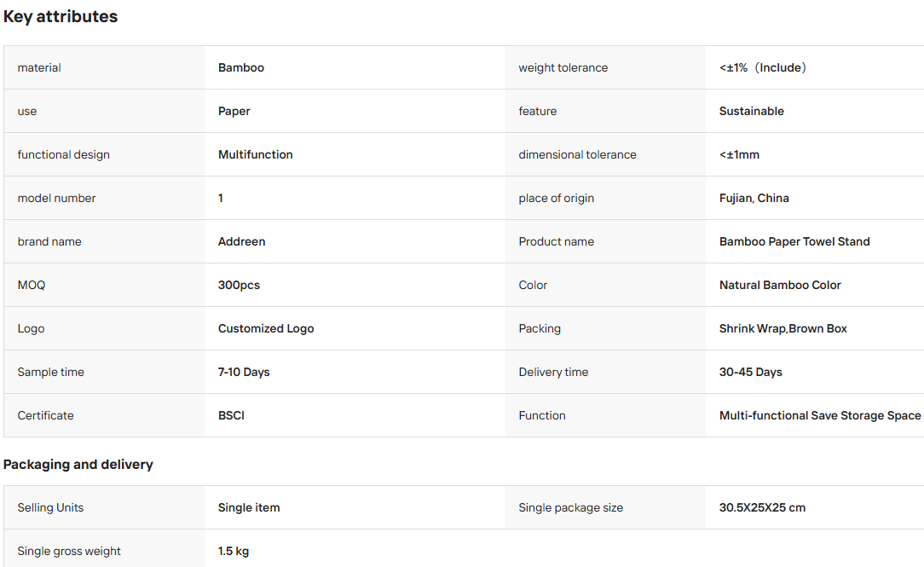Click the Natural Bamboo Color value
924x567 pixels.
(780, 286)
